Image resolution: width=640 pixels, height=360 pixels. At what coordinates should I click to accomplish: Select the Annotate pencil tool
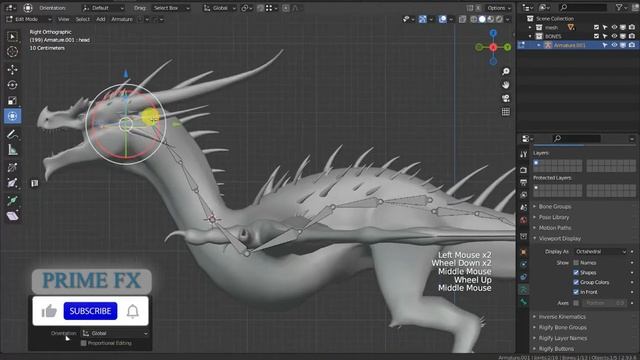click(x=12, y=134)
